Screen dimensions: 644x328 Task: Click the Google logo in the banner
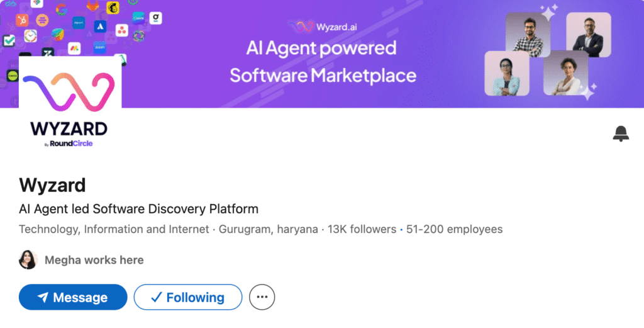click(62, 9)
